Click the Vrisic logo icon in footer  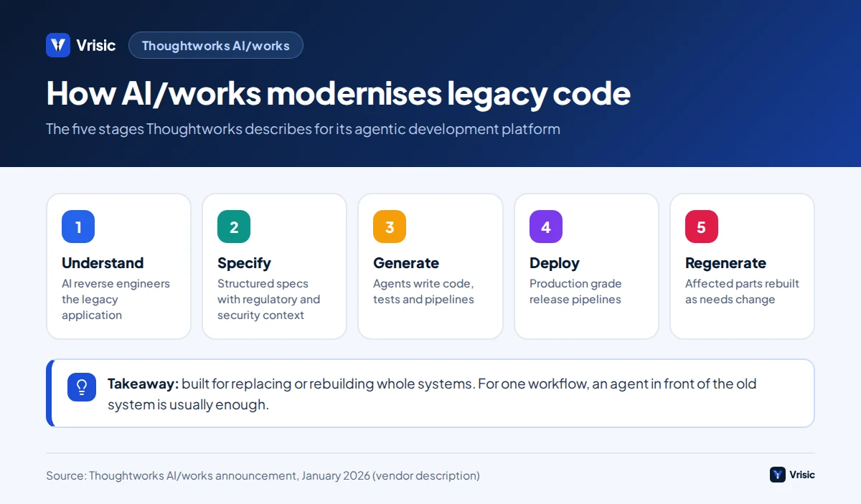coord(778,475)
